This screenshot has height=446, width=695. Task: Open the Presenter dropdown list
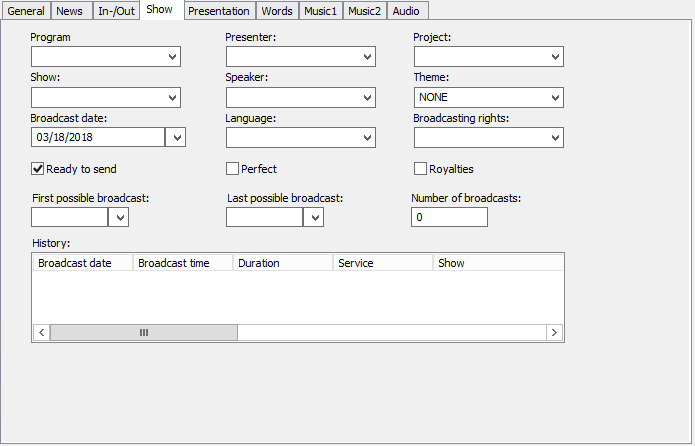[x=367, y=57]
